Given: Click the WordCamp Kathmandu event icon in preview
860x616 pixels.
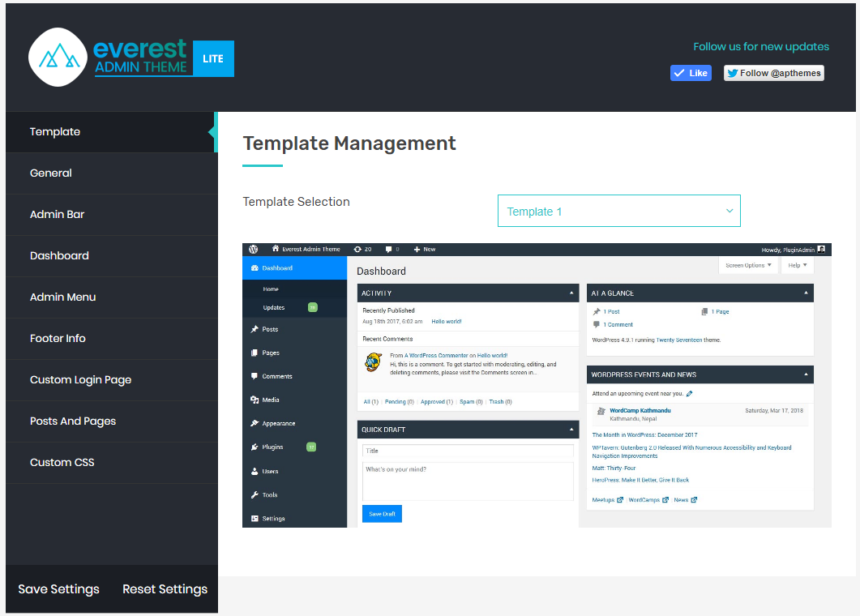Looking at the screenshot, I should (x=601, y=411).
